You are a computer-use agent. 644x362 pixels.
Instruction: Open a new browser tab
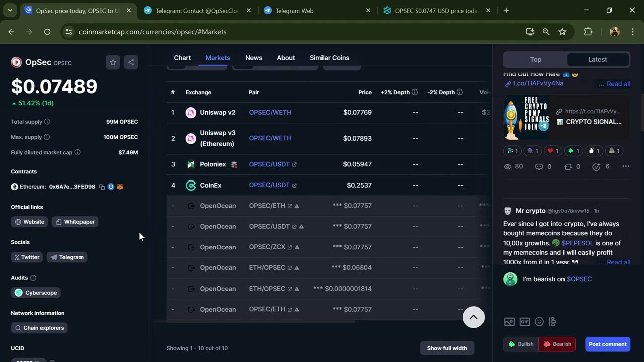506,10
